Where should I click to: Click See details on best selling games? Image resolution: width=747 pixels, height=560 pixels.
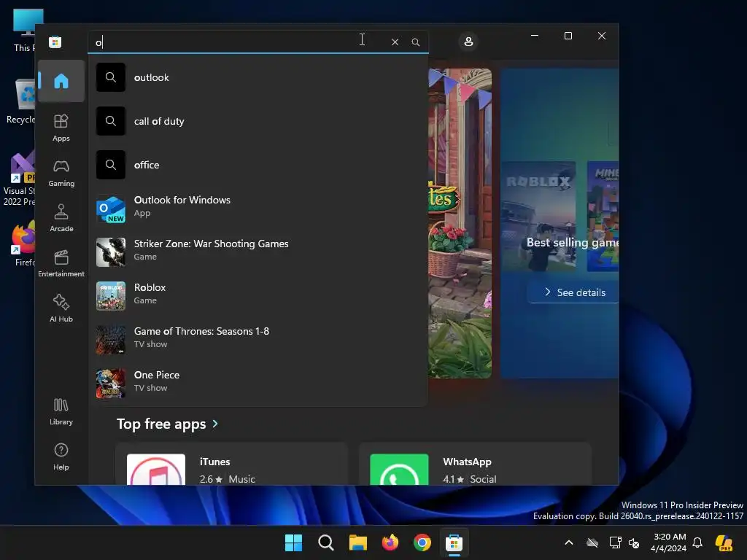coord(574,292)
